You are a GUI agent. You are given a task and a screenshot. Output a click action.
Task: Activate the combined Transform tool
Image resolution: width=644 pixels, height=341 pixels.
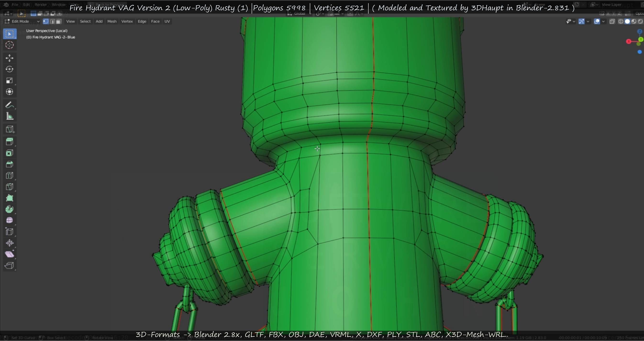(10, 92)
